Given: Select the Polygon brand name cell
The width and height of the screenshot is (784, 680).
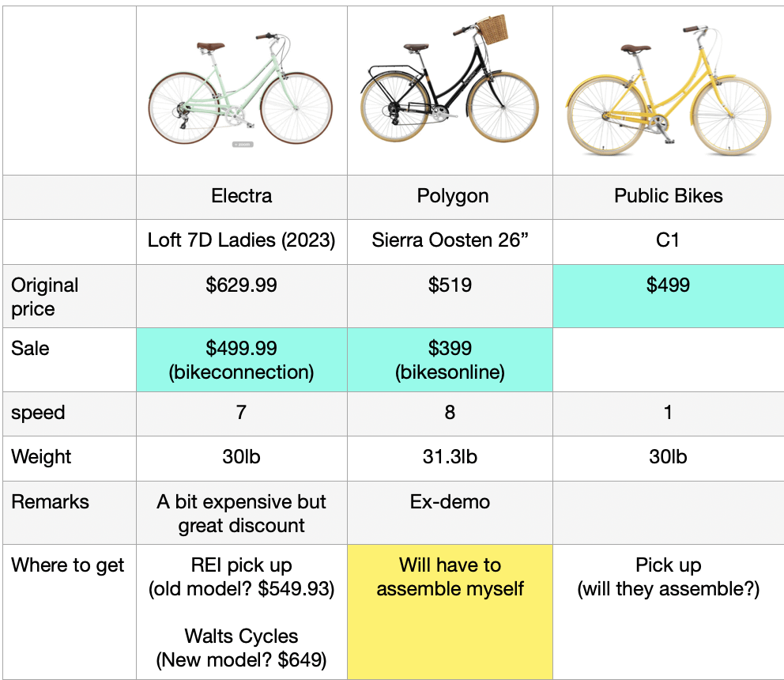Looking at the screenshot, I should click(450, 197).
